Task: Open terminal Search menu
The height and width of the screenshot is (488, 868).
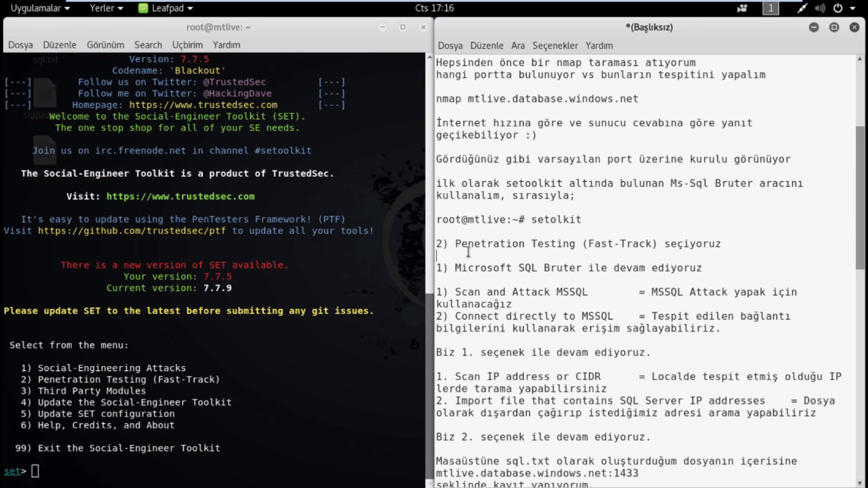Action: coord(148,45)
